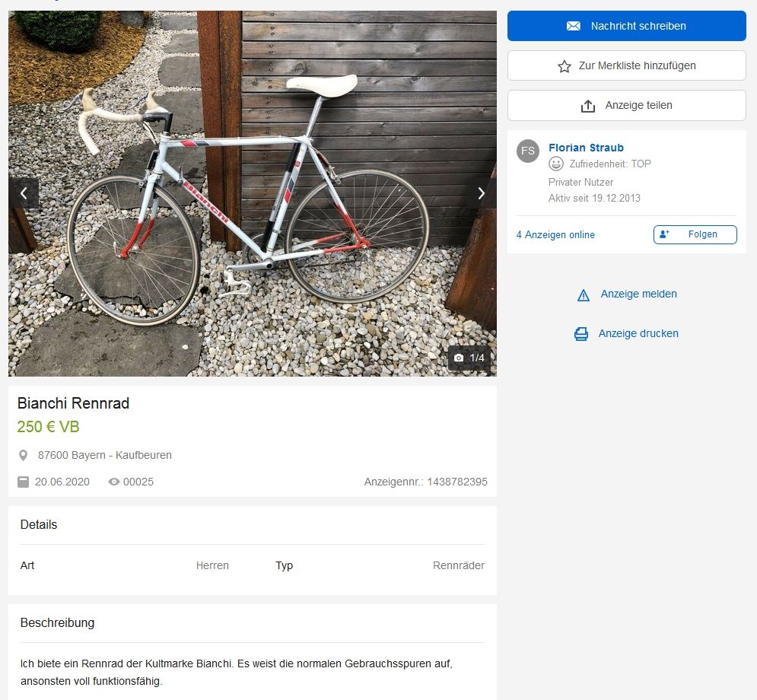Click the Anzeige melden link
The image size is (757, 700).
pos(638,294)
